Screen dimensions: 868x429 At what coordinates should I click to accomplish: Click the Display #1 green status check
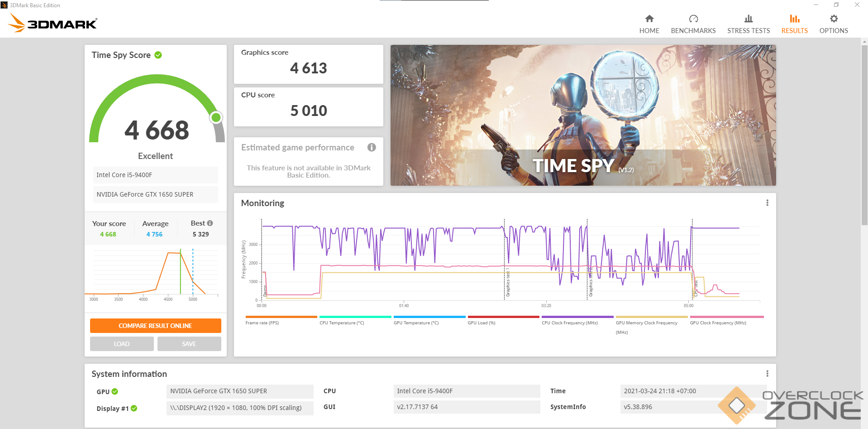(x=134, y=408)
